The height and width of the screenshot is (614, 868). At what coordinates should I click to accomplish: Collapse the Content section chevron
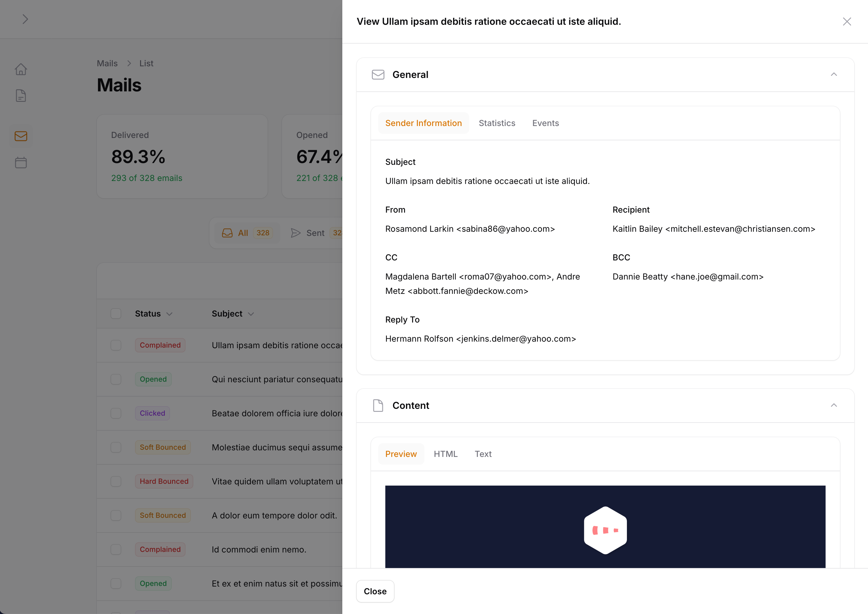[834, 405]
